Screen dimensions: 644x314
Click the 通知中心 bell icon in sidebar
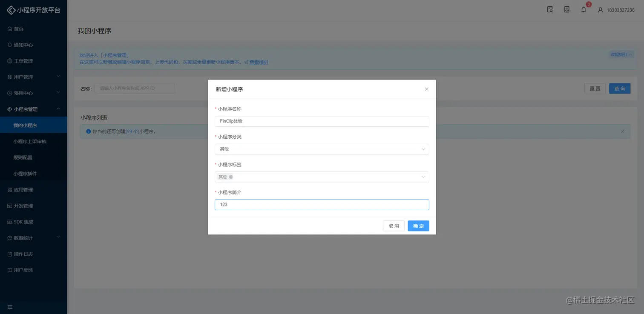point(10,45)
